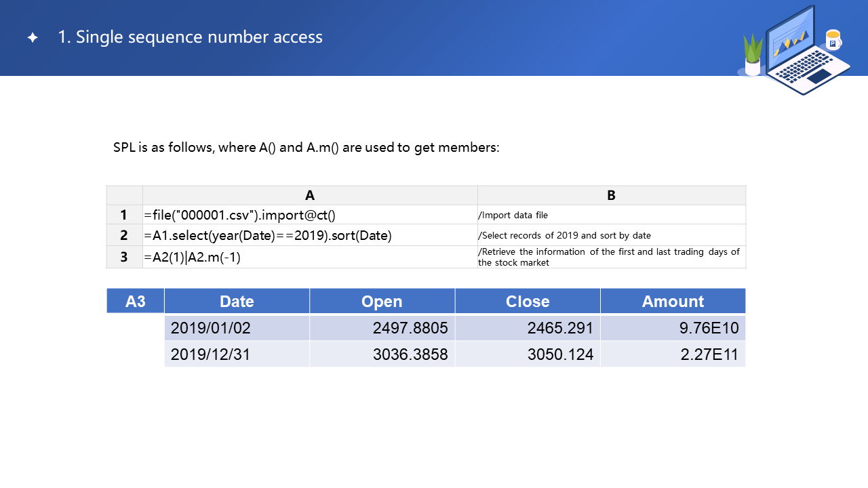Click the sparkle icon beside the slide title
Screen dimensions: 868x488
pyautogui.click(x=33, y=38)
